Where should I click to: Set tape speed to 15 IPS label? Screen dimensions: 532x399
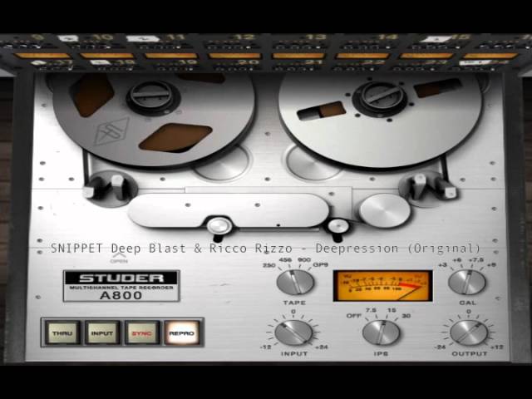[x=392, y=310]
